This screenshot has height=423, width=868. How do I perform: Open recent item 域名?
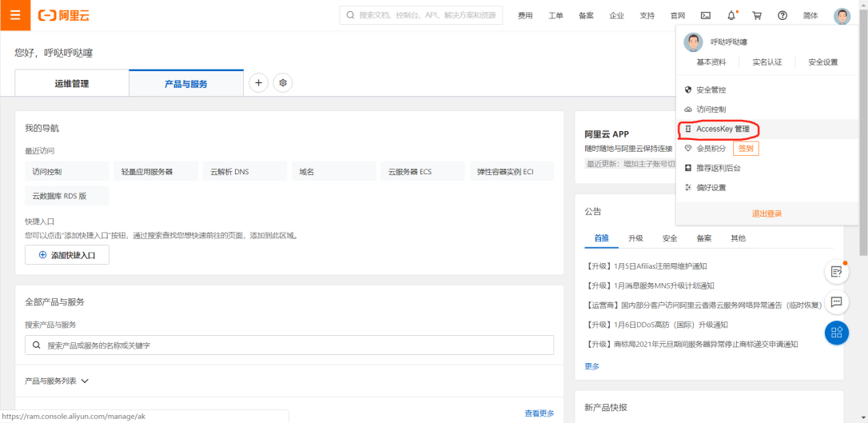(334, 172)
